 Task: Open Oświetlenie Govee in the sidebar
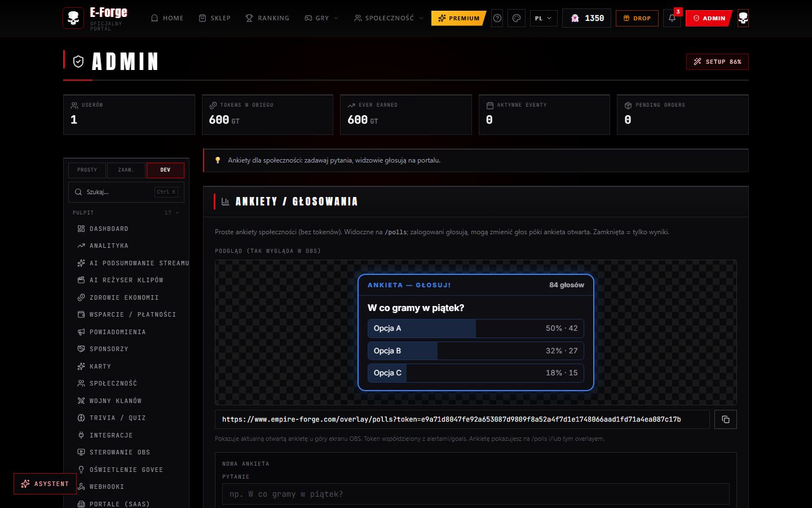[x=126, y=470]
